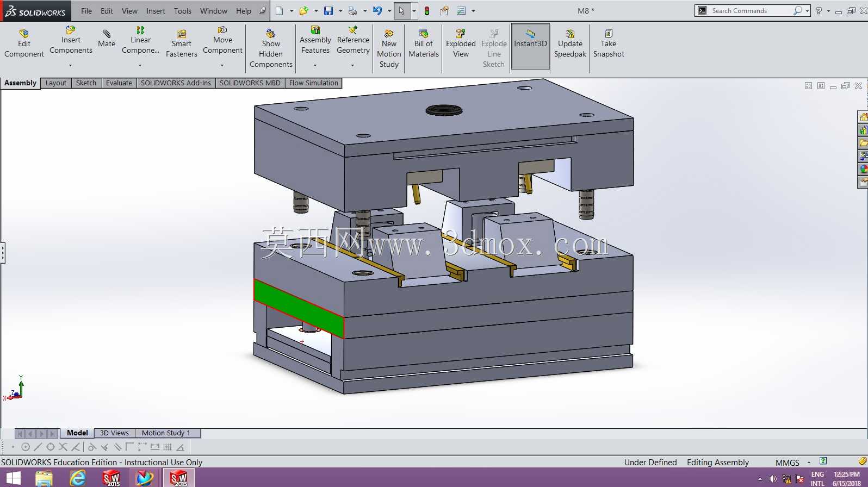This screenshot has height=487, width=868.
Task: Click Update Speedpak icon
Action: tap(570, 34)
